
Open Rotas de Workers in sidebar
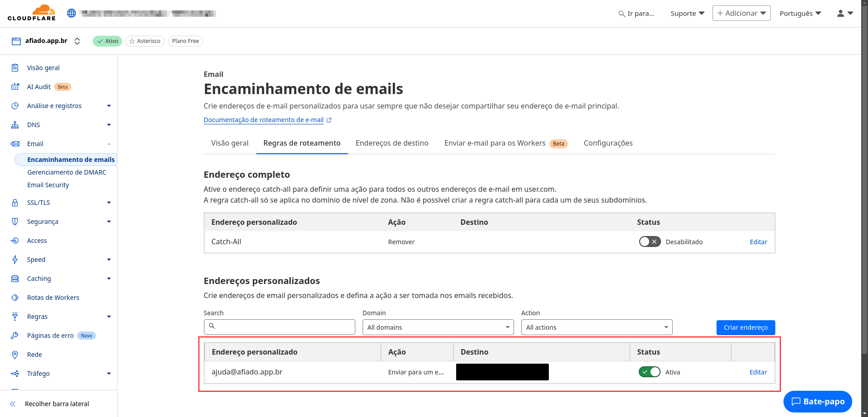[53, 298]
